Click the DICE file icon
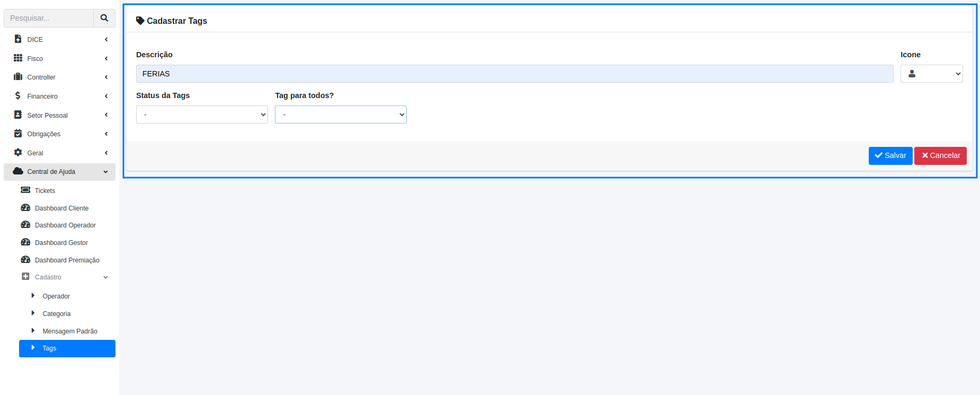Viewport: 980px width, 395px height. pos(18,39)
